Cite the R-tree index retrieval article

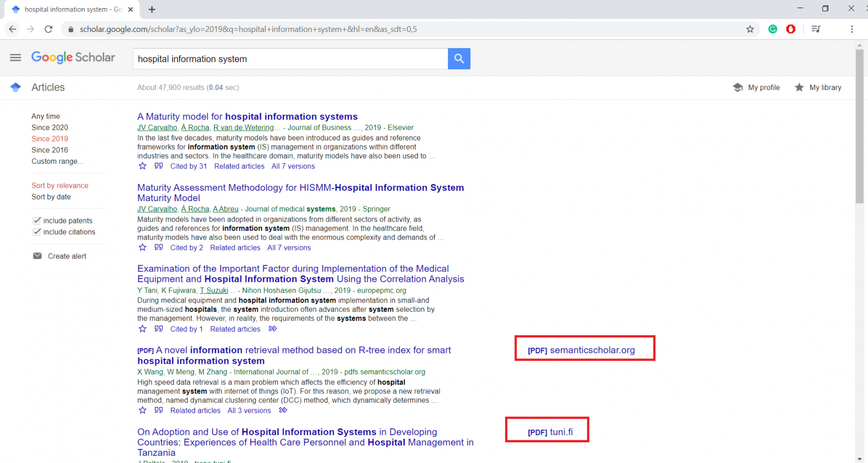[x=158, y=410]
